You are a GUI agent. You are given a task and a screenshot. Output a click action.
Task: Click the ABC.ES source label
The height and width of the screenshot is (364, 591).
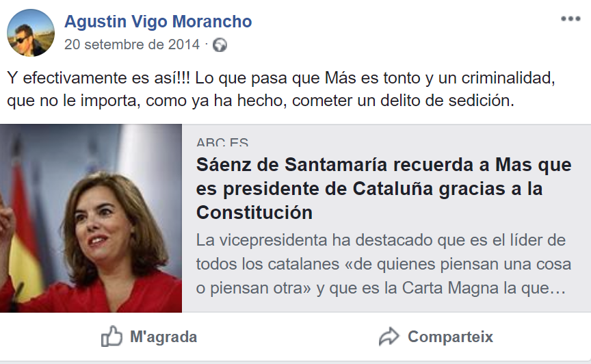pos(222,142)
